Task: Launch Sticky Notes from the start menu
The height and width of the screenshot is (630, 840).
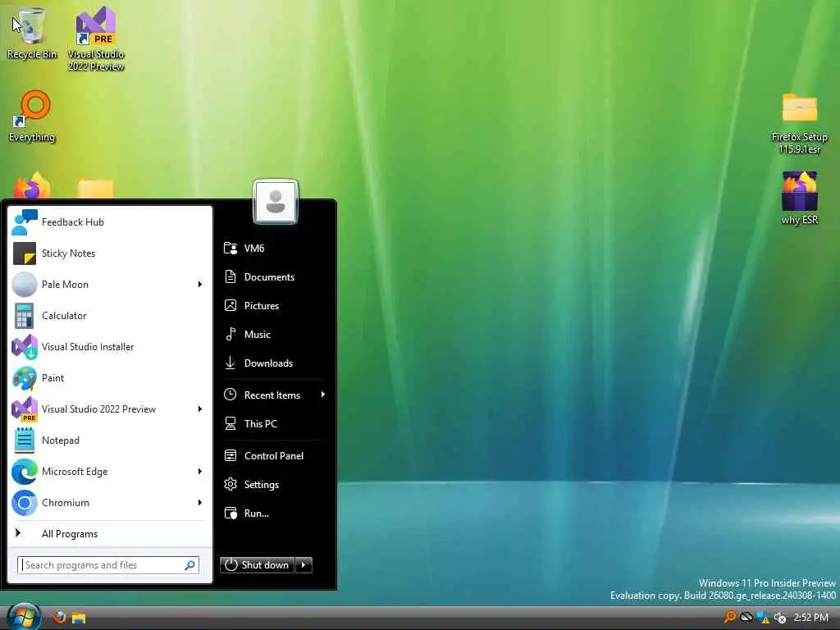Action: tap(110, 253)
